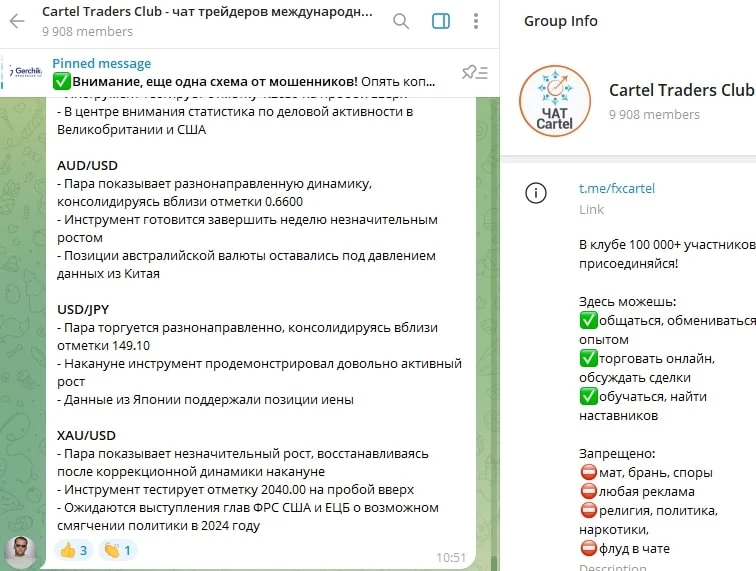This screenshot has width=756, height=571.
Task: Click the Group Info 9 908 members text
Action: [654, 115]
